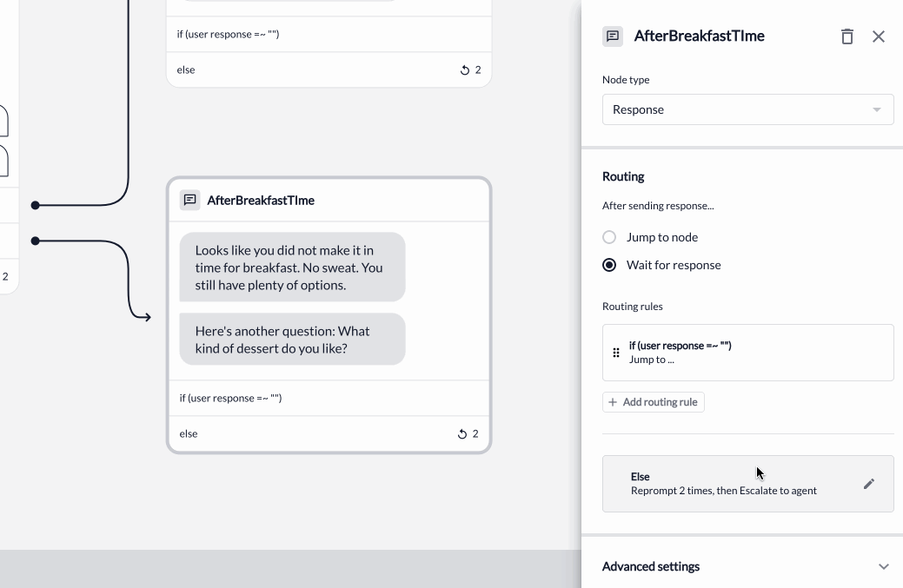Click reprompt icon in AfterBreakfastTIme else row
903x588 pixels.
click(461, 433)
